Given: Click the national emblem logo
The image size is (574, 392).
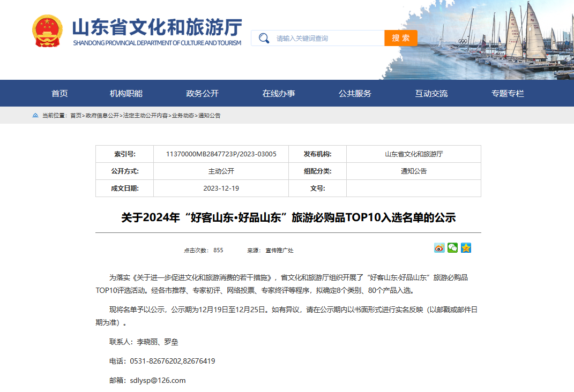Looking at the screenshot, I should coord(47,32).
